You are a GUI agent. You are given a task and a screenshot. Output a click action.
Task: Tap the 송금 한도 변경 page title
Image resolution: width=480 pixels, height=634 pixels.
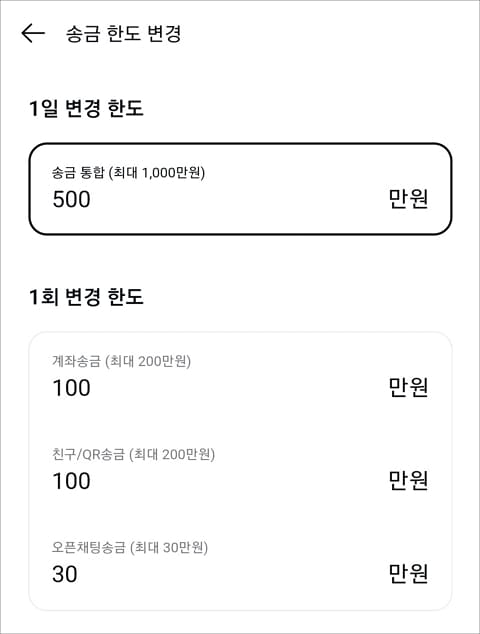point(123,34)
